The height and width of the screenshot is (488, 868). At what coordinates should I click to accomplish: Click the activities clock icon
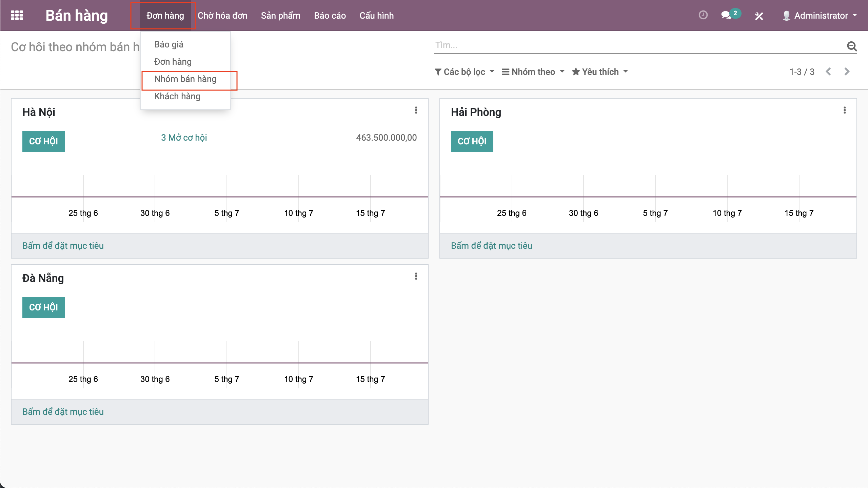(x=703, y=15)
